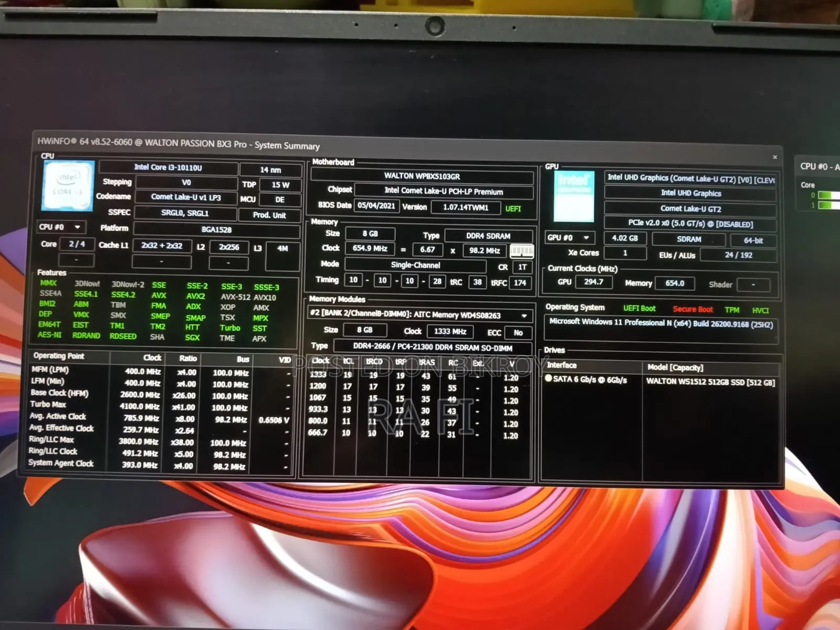Click the tRFC timing value 174
This screenshot has height=630, width=840.
click(520, 282)
